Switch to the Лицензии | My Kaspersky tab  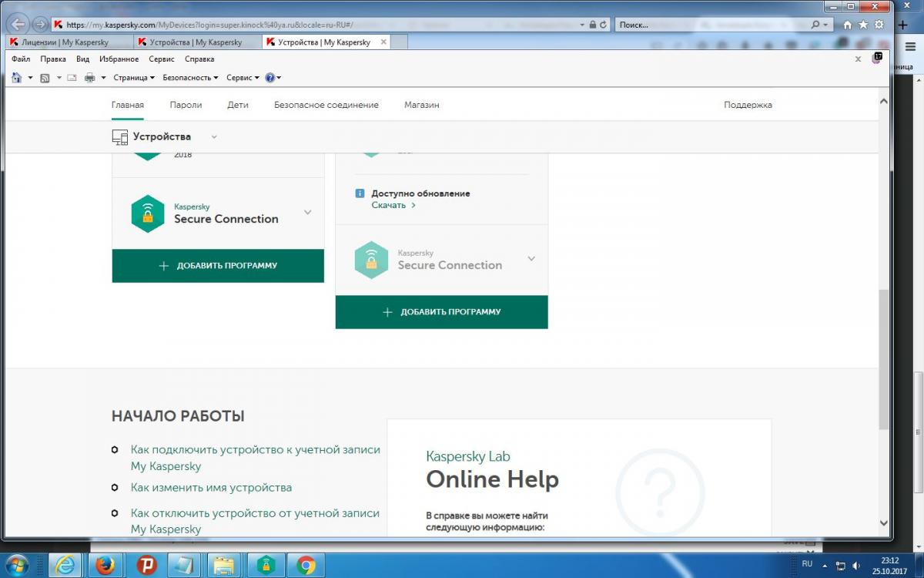coord(65,42)
